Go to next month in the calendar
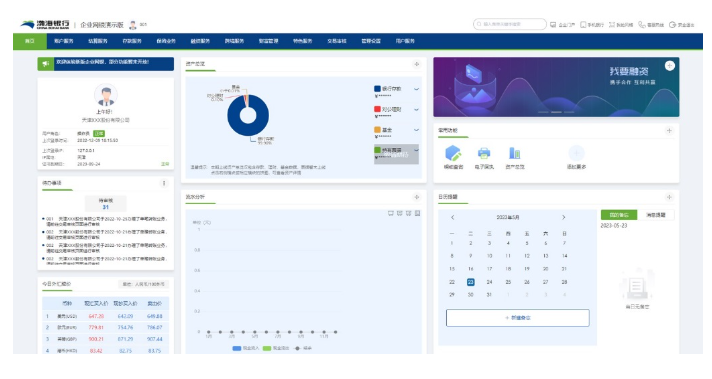712x379 pixels. click(x=564, y=217)
